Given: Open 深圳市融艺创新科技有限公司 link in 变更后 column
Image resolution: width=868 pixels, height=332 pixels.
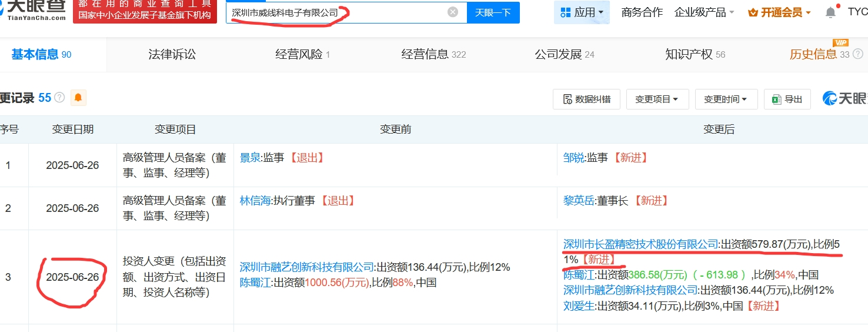Looking at the screenshot, I should pyautogui.click(x=630, y=290).
